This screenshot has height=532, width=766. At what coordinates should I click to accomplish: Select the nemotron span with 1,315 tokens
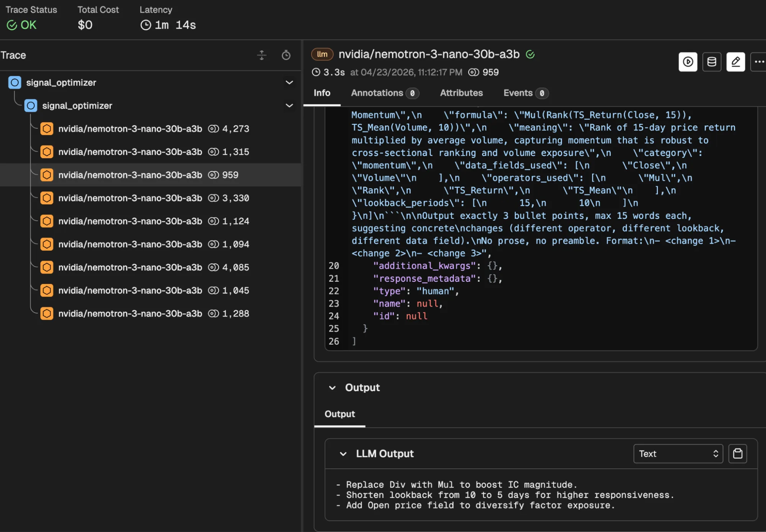coord(150,152)
